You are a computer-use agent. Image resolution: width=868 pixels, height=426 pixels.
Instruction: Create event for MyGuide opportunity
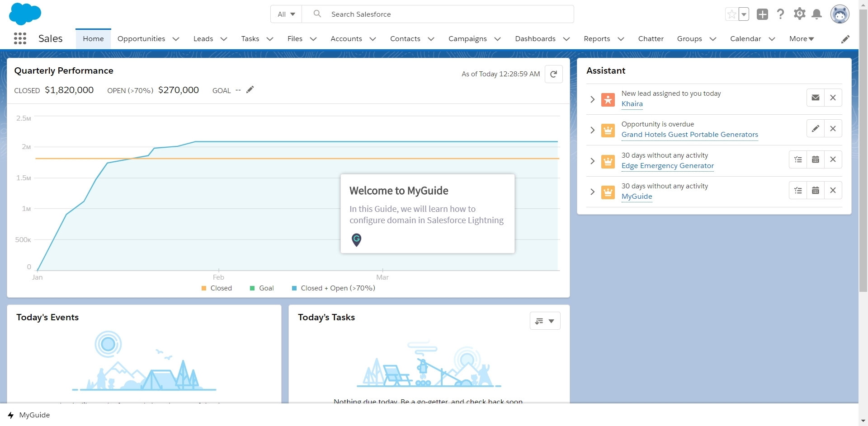[x=816, y=190]
